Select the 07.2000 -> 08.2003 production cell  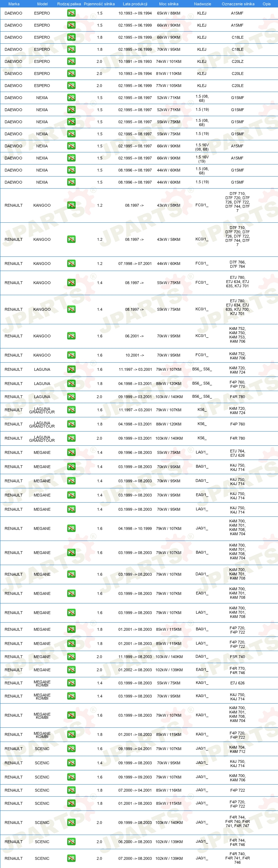135,858
